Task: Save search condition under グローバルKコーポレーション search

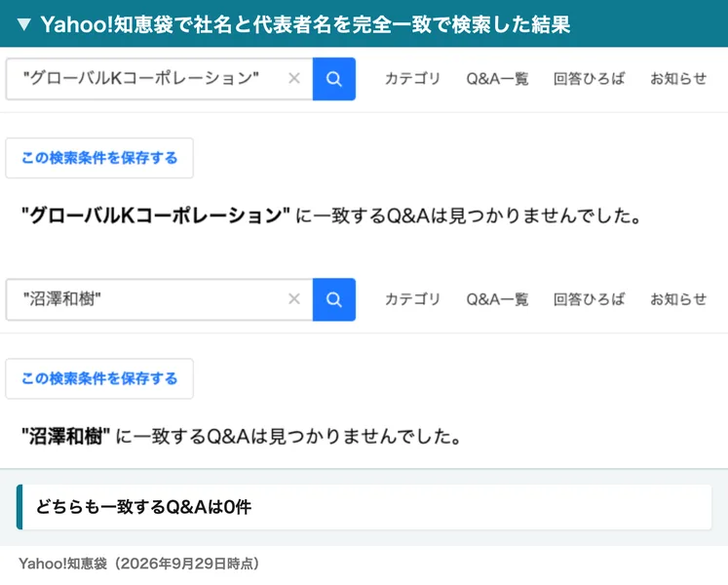Action: coord(99,158)
